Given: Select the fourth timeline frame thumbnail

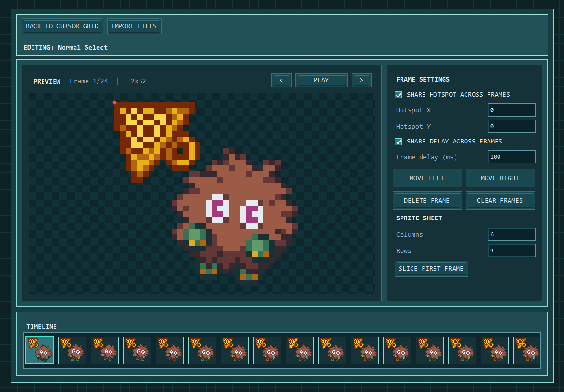Looking at the screenshot, I should [x=137, y=350].
